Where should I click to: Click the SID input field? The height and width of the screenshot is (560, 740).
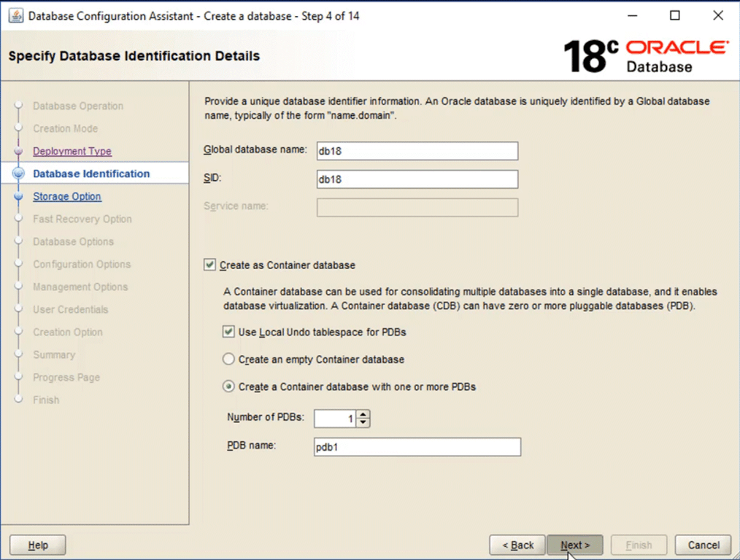click(x=417, y=179)
